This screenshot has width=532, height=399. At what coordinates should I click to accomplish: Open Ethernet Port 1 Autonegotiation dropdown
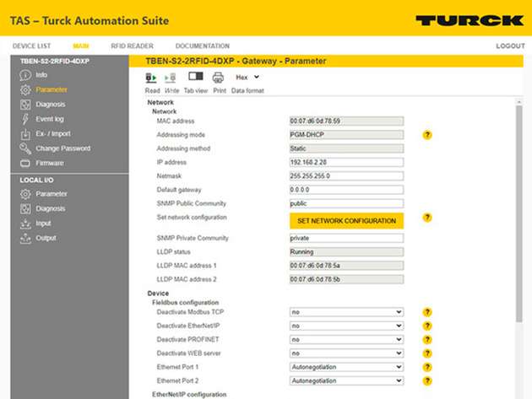pyautogui.click(x=346, y=367)
